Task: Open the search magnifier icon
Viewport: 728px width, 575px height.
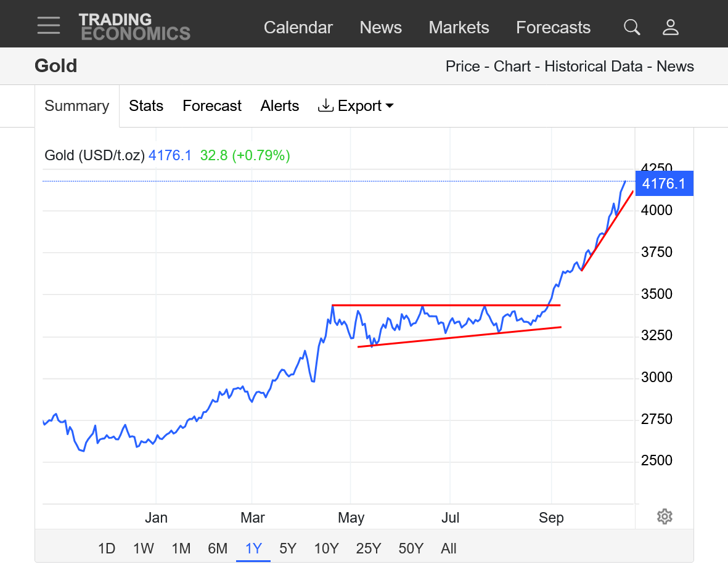Action: pyautogui.click(x=632, y=27)
